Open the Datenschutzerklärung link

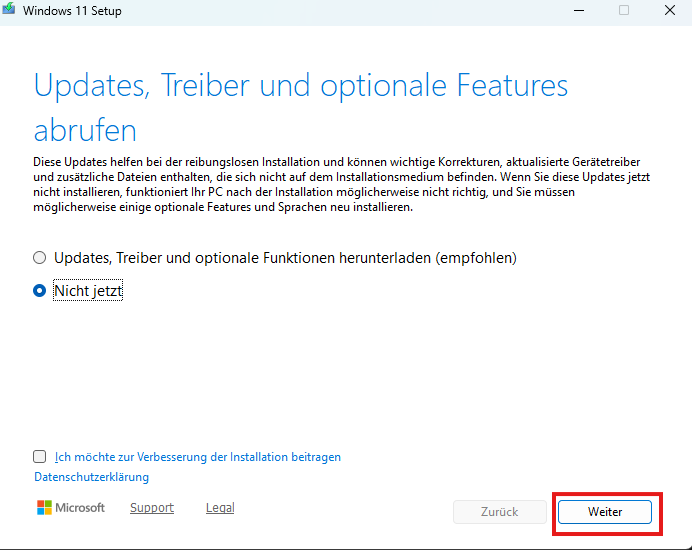[91, 477]
